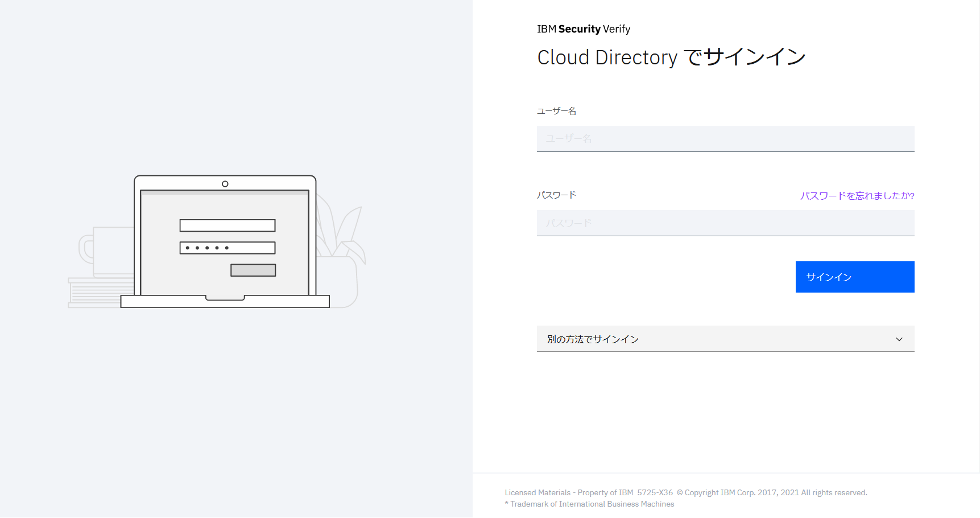Click the laptop login illustration
This screenshot has width=980, height=518.
(217, 242)
